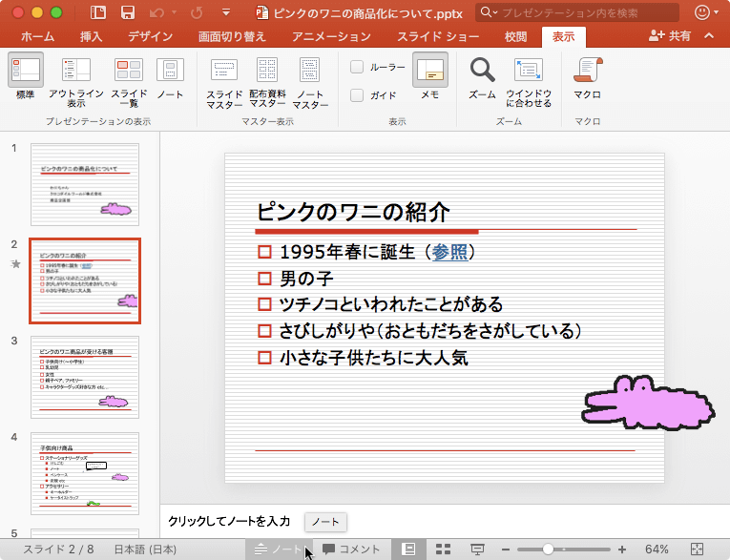Screen dimensions: 730x560
Task: Enable the Ruler (ルーラー) checkbox
Action: (357, 68)
